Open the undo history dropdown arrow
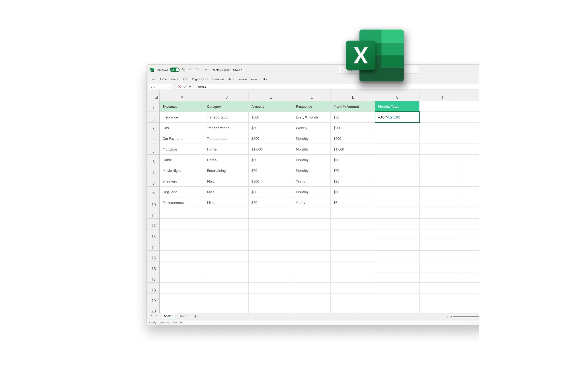Viewport: 588px width, 370px height. click(x=193, y=70)
